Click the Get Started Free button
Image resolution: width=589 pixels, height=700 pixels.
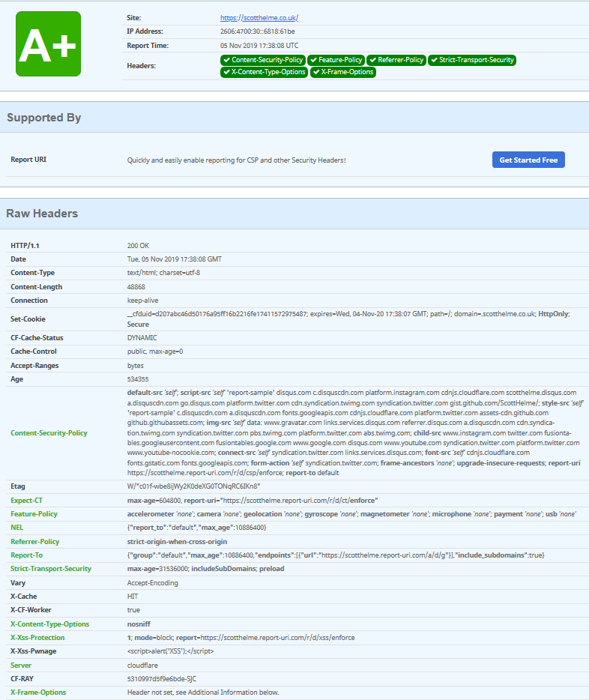(528, 160)
